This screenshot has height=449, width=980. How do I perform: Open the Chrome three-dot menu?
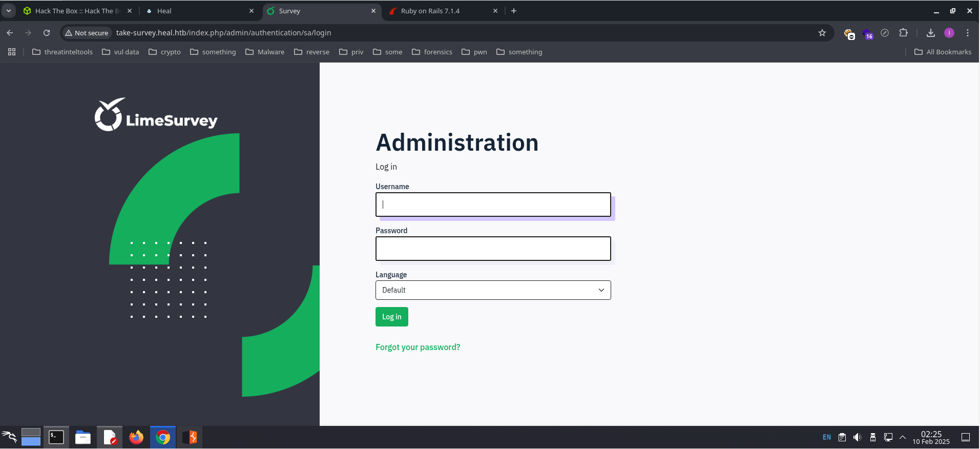(968, 33)
